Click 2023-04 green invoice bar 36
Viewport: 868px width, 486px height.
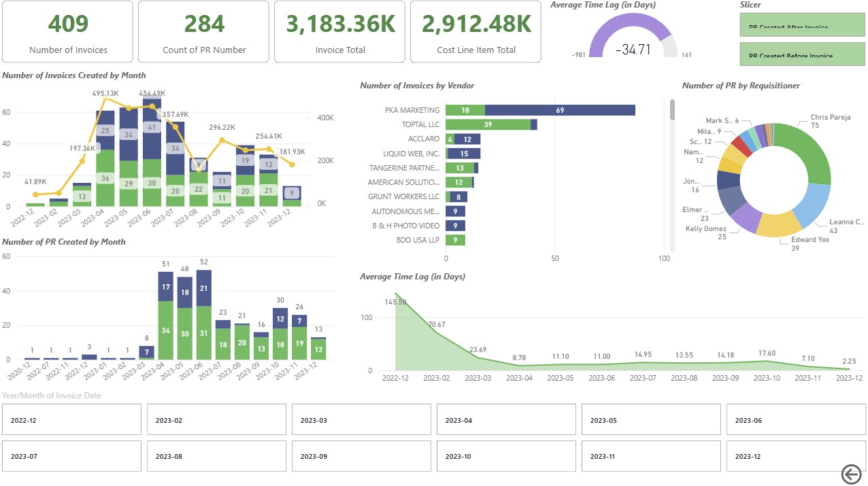click(105, 178)
